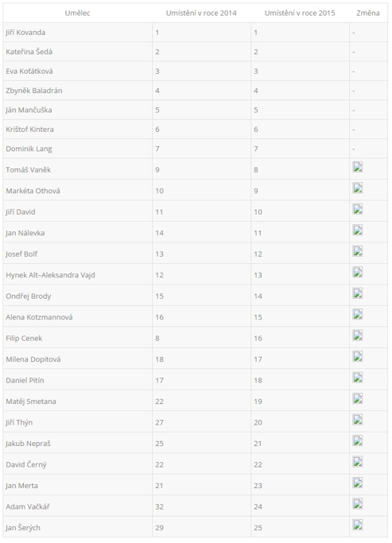The height and width of the screenshot is (543, 392).
Task: Click change icon in David Černý row
Action: tap(357, 462)
